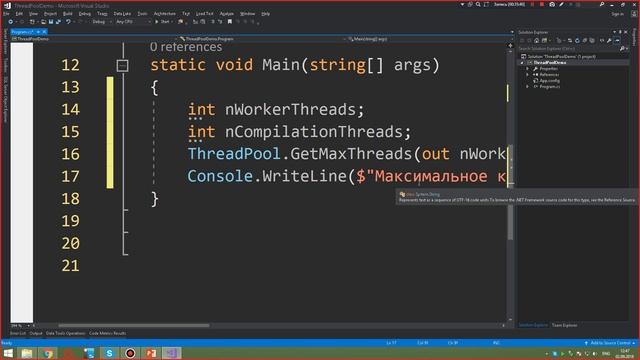This screenshot has width=640, height=360.
Task: Toggle auto-hide pin on Solution Explorer
Action: tap(620, 32)
